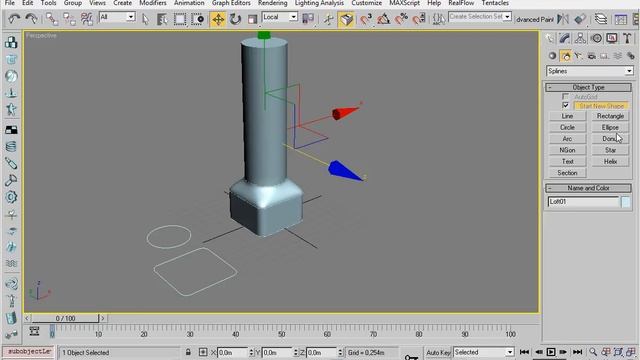Screen dimensions: 640x360
Task: Click the Undo arrow icon
Action: click(x=14, y=19)
